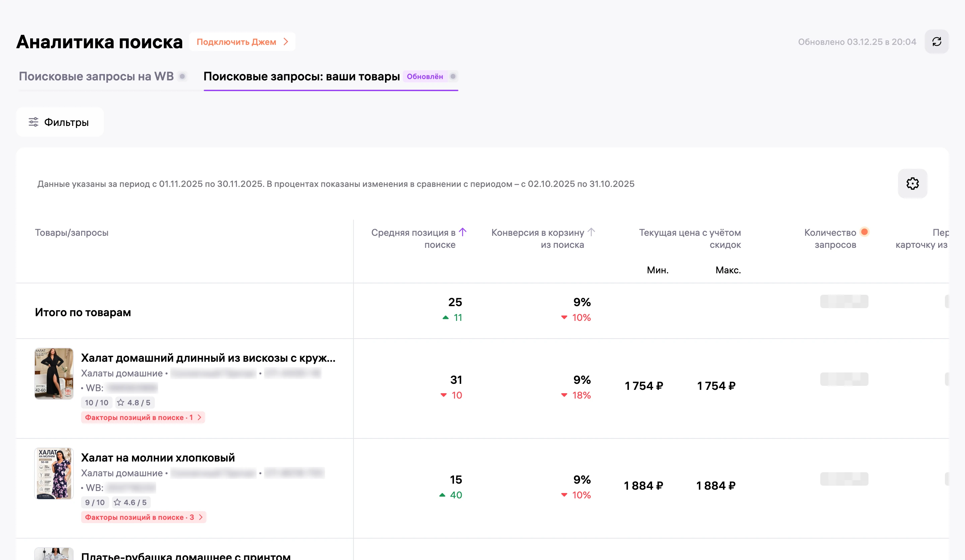965x560 pixels.
Task: Click grey dot after Поисковые запросы на WB
Action: [x=182, y=77]
